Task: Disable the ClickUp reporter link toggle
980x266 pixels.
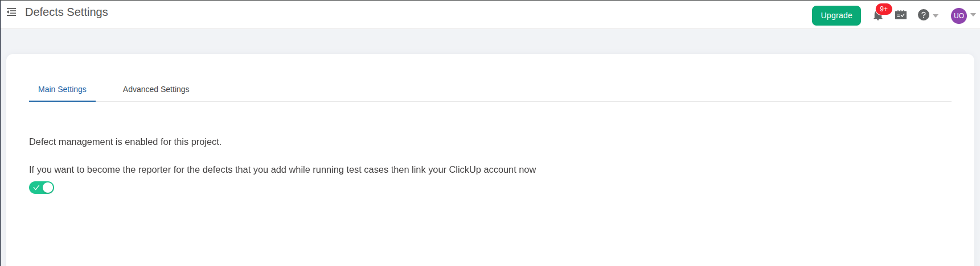Action: 42,188
